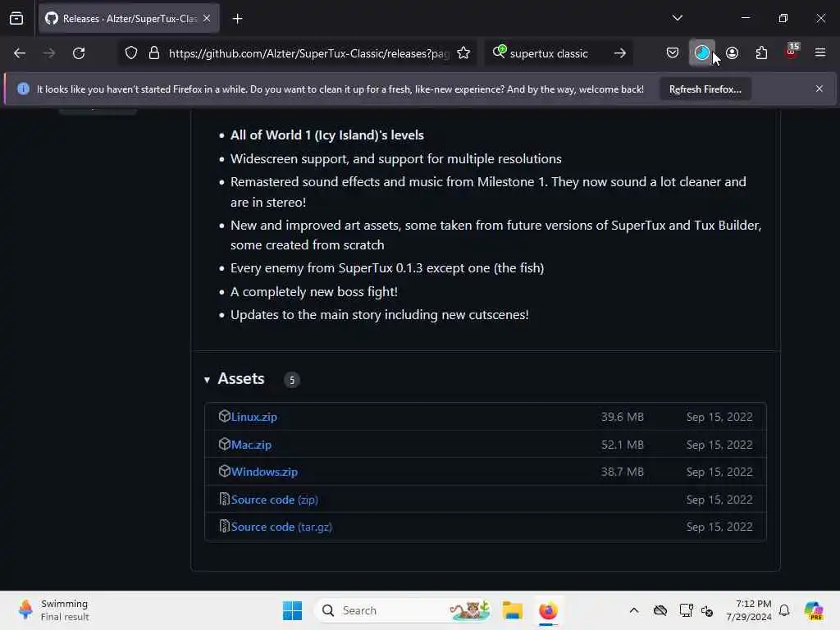840x630 pixels.
Task: Click the 52.1 MB size text
Action: click(622, 445)
